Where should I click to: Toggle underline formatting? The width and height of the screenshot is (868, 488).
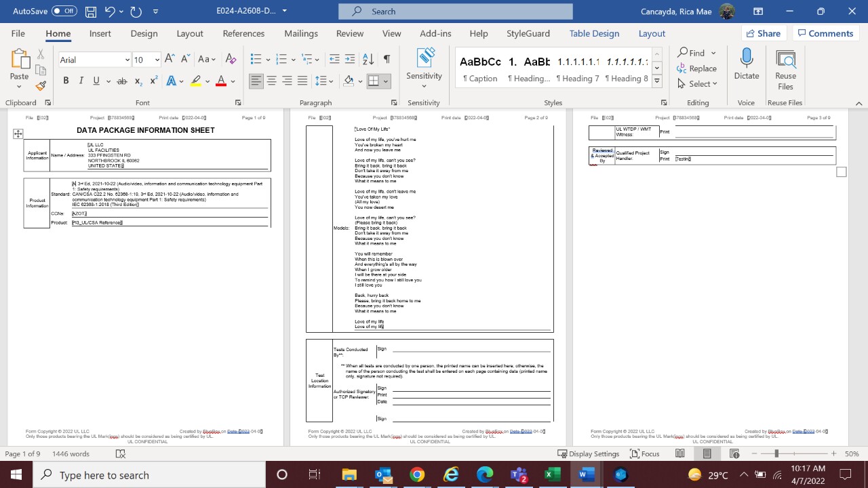96,81
